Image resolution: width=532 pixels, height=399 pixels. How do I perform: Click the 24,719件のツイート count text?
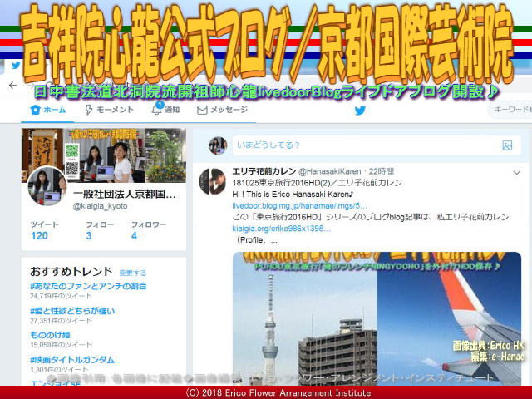pyautogui.click(x=61, y=296)
